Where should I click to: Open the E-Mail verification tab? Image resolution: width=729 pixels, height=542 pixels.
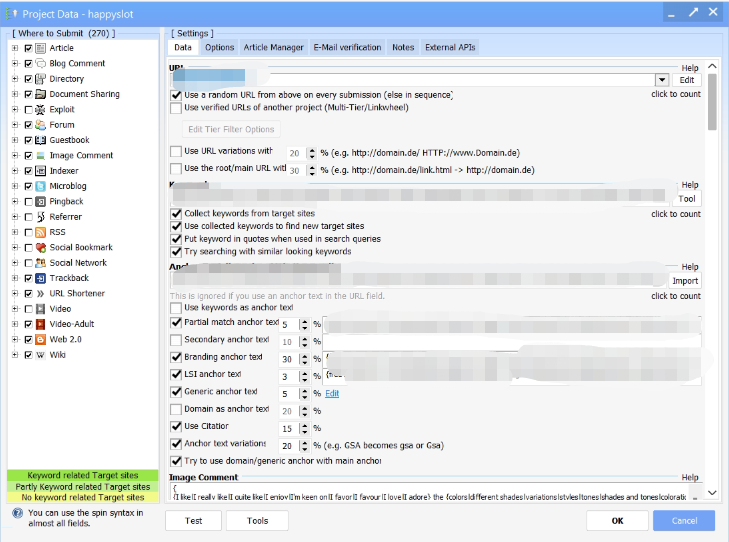tap(347, 47)
